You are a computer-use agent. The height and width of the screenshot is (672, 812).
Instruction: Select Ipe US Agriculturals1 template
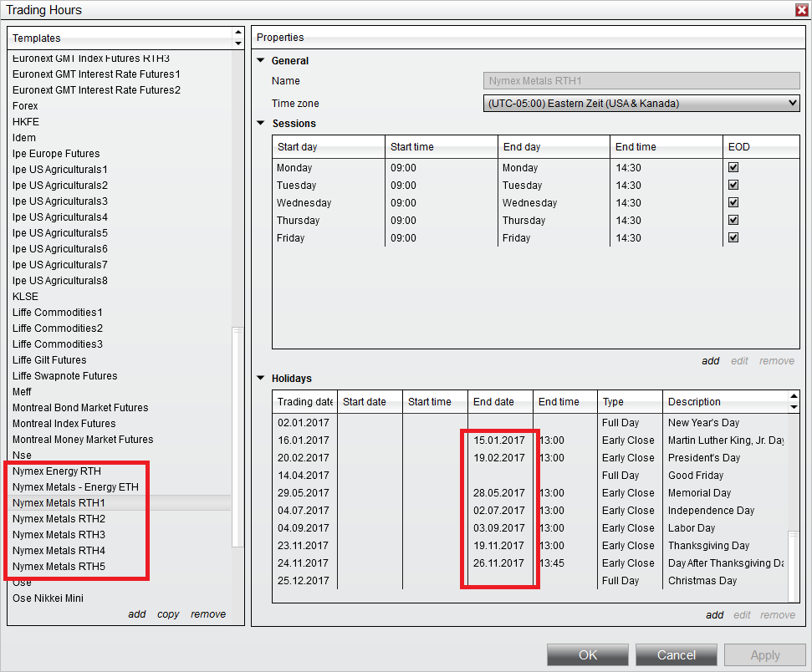coord(60,170)
